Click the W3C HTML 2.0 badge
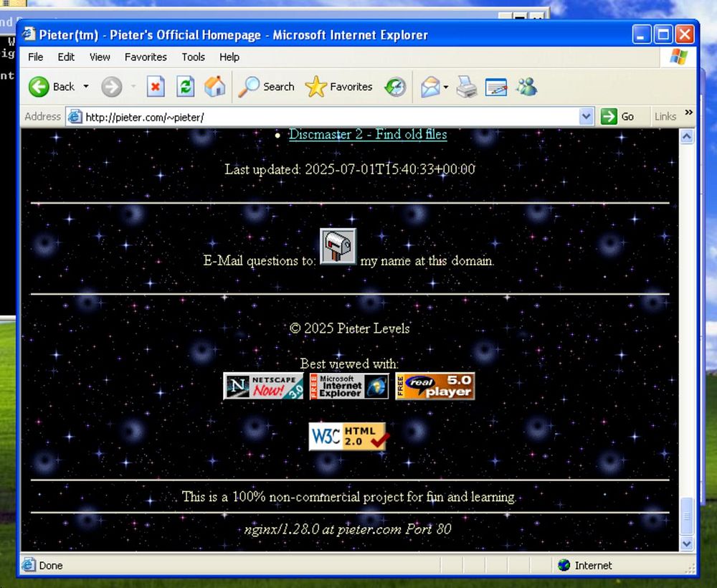Screen dimensions: 717x588 pos(348,436)
